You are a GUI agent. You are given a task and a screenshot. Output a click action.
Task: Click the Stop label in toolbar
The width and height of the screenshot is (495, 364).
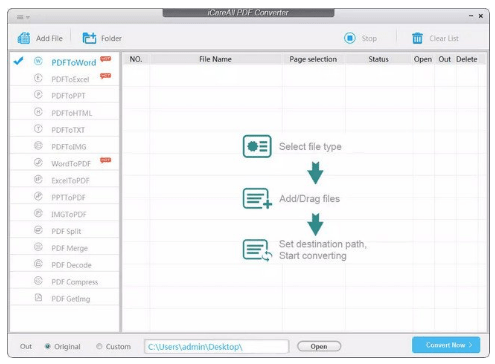tap(369, 38)
